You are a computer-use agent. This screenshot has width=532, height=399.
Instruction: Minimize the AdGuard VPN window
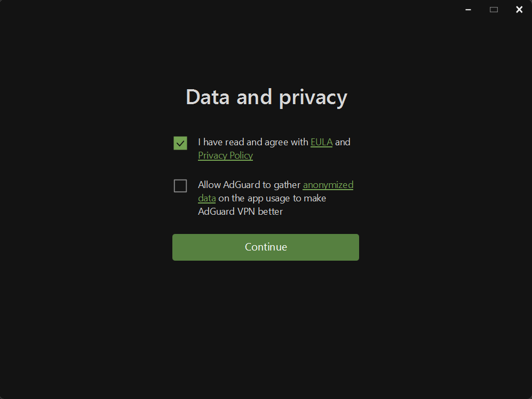coord(468,10)
